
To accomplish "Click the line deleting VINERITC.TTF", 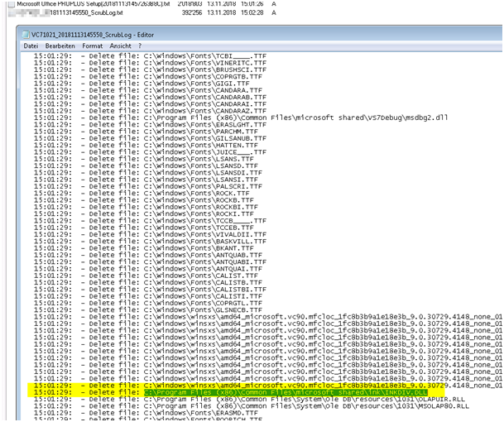I will coord(150,63).
